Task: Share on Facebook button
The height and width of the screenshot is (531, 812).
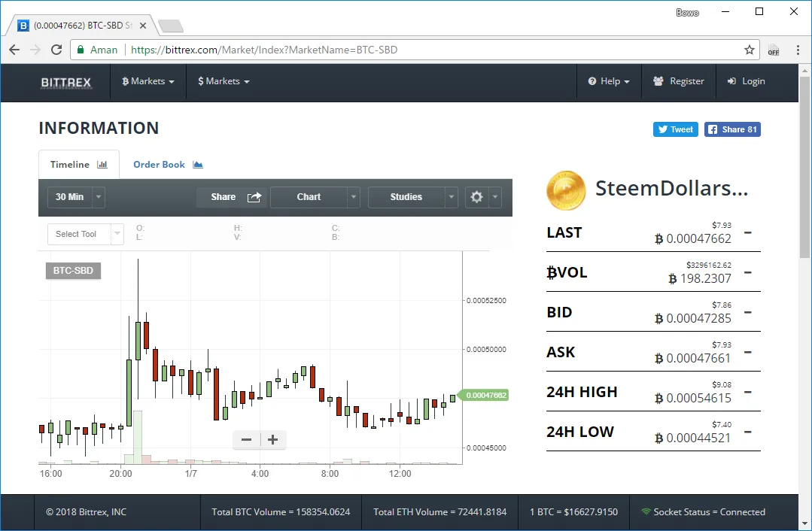Action: click(732, 129)
